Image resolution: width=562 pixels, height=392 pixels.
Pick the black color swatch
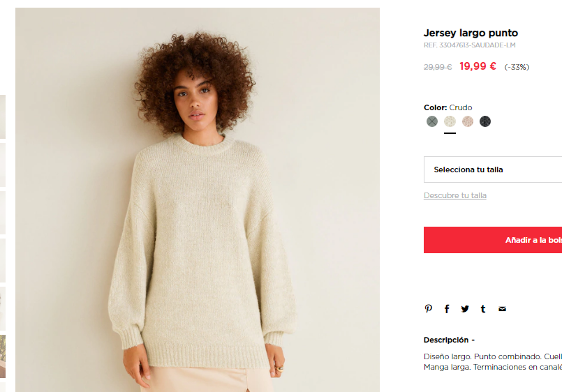pyautogui.click(x=485, y=121)
